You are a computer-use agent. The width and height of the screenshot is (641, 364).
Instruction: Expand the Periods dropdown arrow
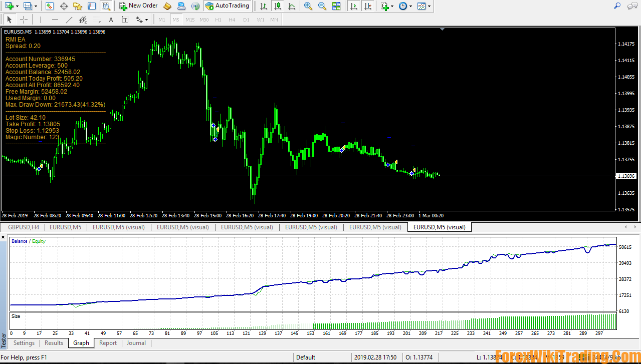coord(411,6)
